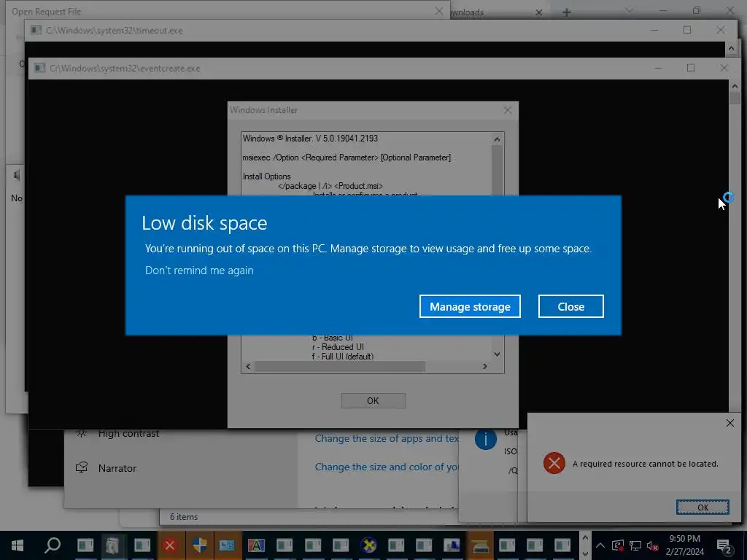Click Manage storage in Low disk space
747x560 pixels.
click(470, 306)
